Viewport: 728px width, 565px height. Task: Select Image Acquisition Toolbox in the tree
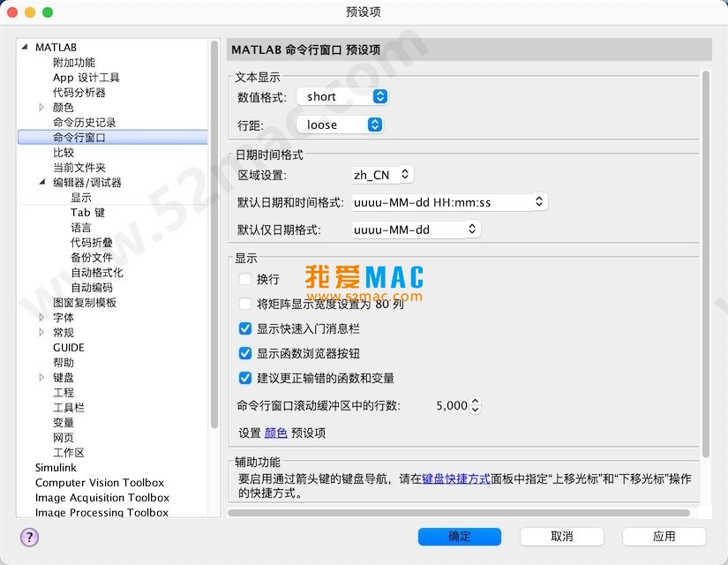tap(102, 498)
